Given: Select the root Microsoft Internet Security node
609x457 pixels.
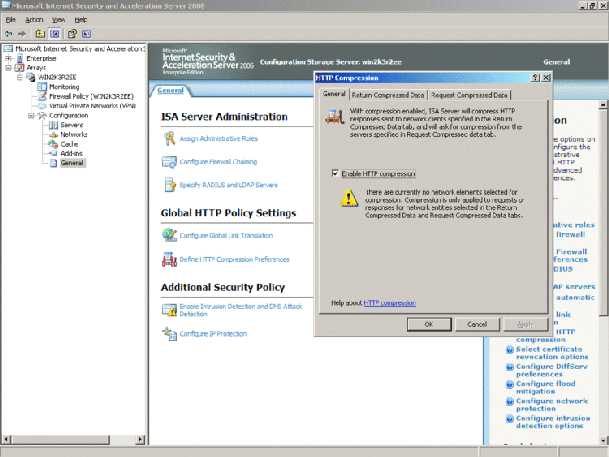Looking at the screenshot, I should coord(80,49).
